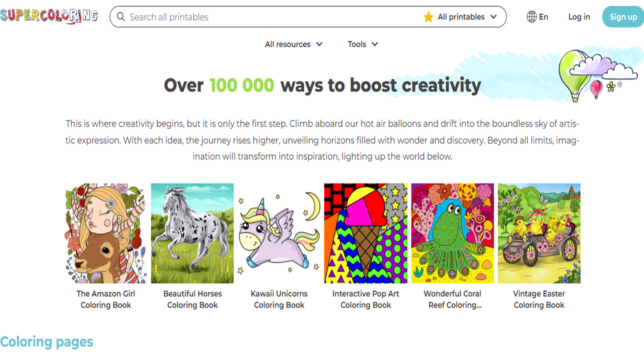Open the Interactive Pop Art ice cream thumbnail

tap(365, 233)
